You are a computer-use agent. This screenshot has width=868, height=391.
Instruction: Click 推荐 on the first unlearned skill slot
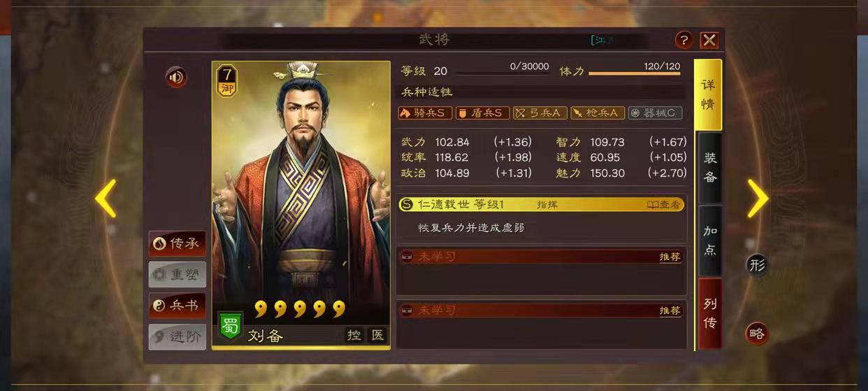670,257
